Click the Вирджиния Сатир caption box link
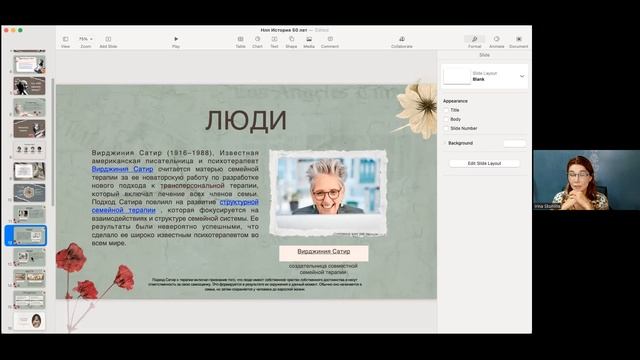This screenshot has width=640, height=360. click(324, 251)
